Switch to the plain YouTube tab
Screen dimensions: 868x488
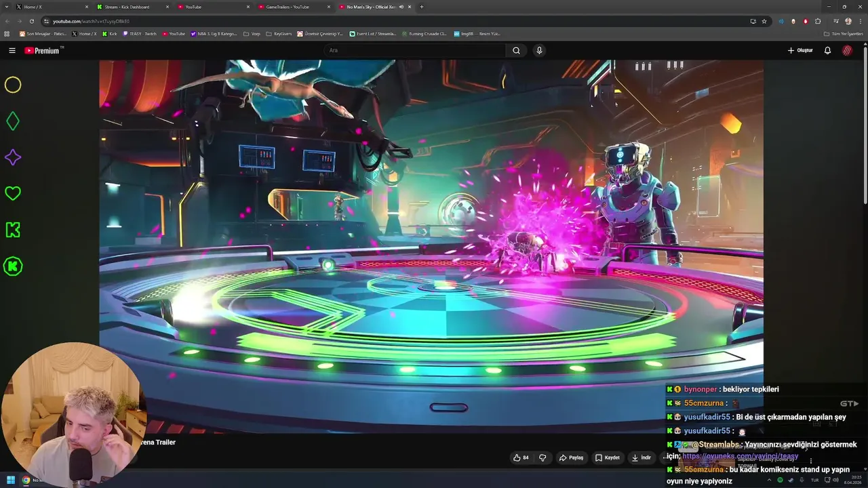coord(212,7)
